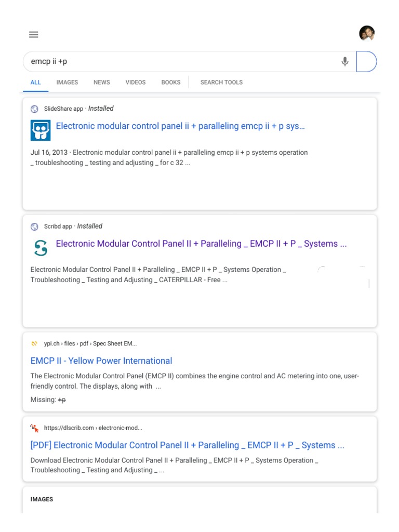The image size is (399, 532).
Task: Open the hamburger menu
Action: (x=34, y=35)
